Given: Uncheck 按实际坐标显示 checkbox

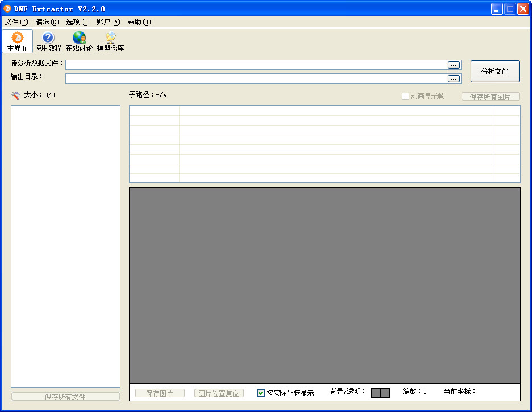Looking at the screenshot, I should [x=261, y=393].
